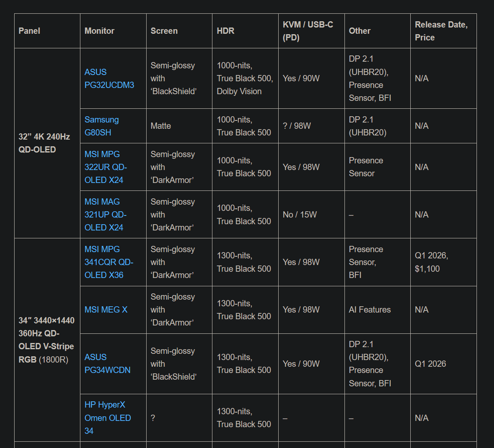494x448 pixels.
Task: Click the MSI MPG 322UR QD-OLED X24 link
Action: coord(105,167)
